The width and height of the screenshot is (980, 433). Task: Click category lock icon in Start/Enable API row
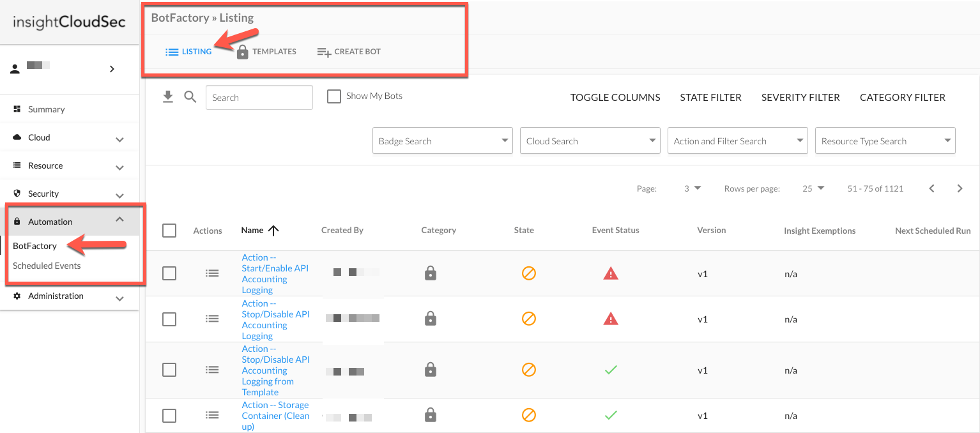click(431, 273)
